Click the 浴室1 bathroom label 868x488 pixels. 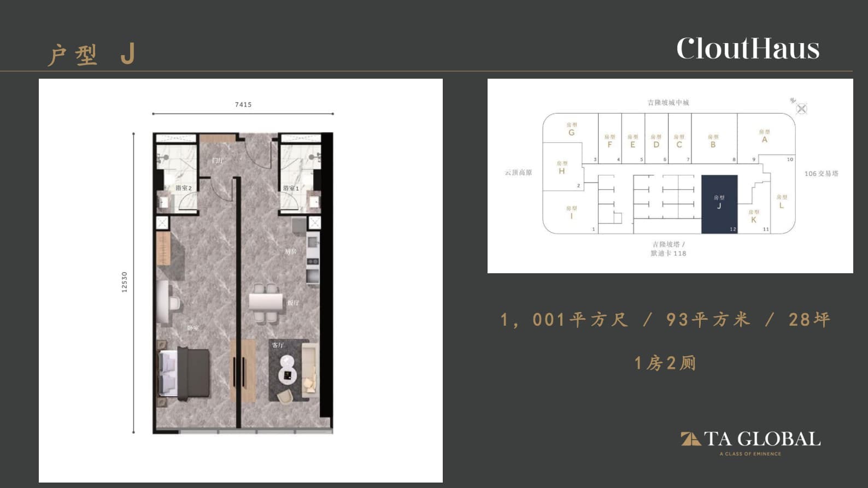click(291, 188)
